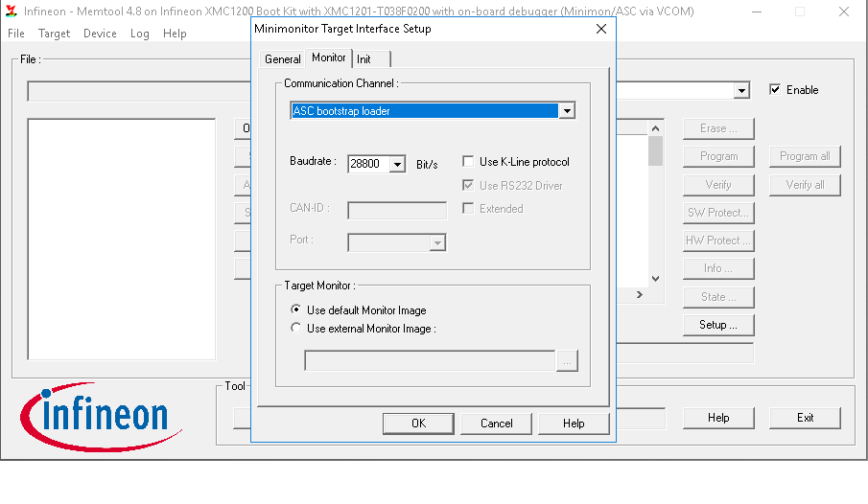Open HW Protect settings

click(x=718, y=241)
